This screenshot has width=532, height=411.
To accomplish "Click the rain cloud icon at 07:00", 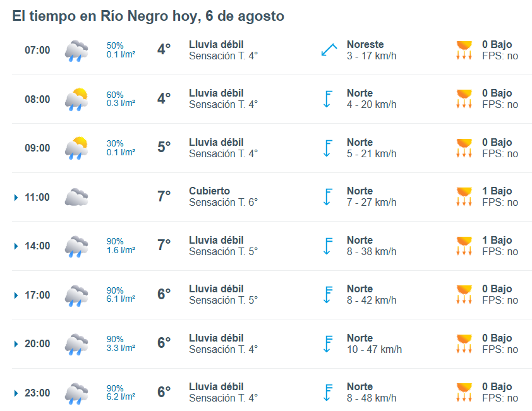I will (76, 51).
